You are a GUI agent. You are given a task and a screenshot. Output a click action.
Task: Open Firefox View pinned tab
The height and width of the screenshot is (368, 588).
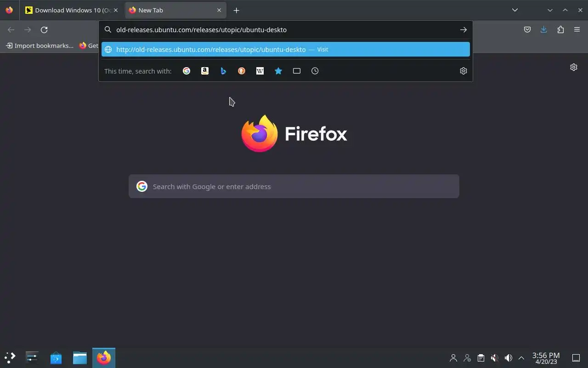9,10
